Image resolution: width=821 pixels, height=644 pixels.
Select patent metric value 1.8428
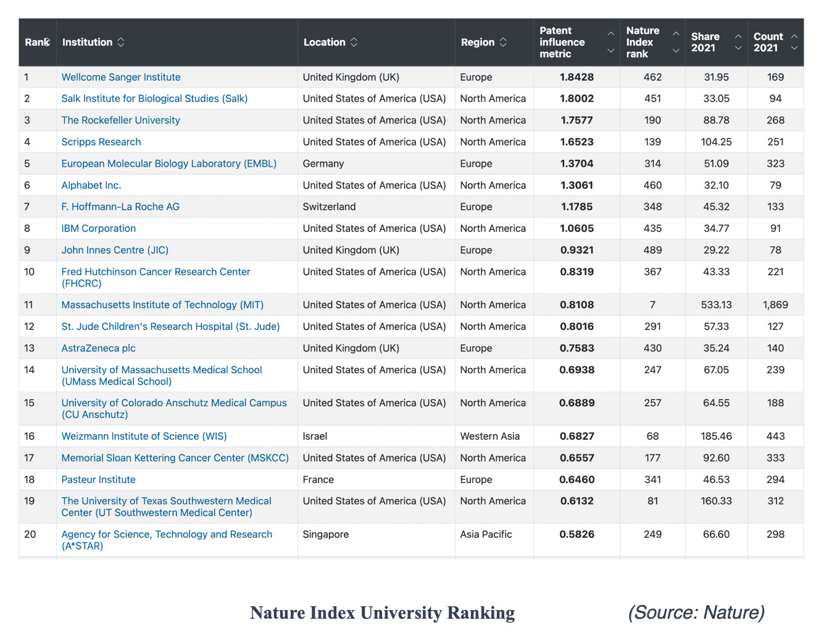tap(577, 77)
